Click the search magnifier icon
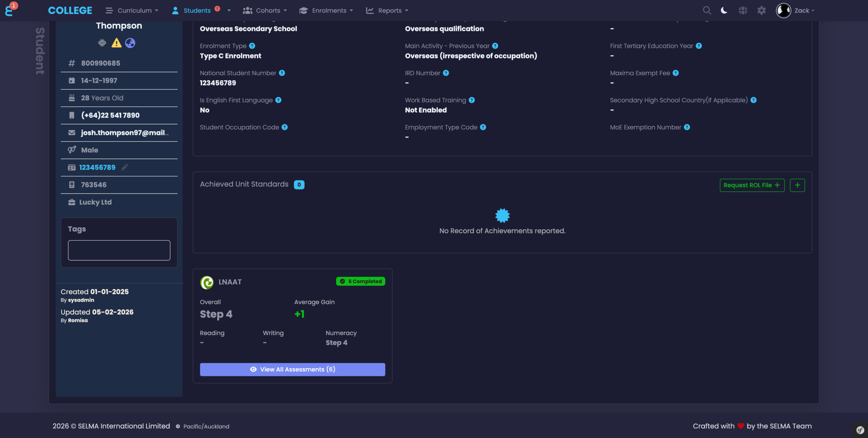Image resolution: width=868 pixels, height=438 pixels. [x=707, y=11]
